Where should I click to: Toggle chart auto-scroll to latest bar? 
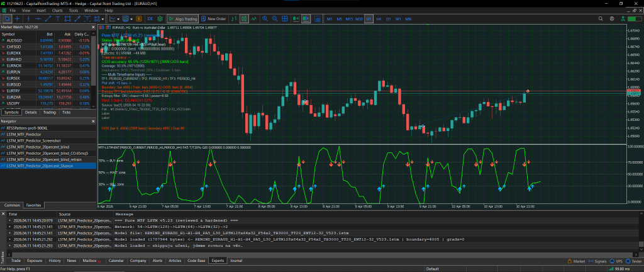[296, 19]
